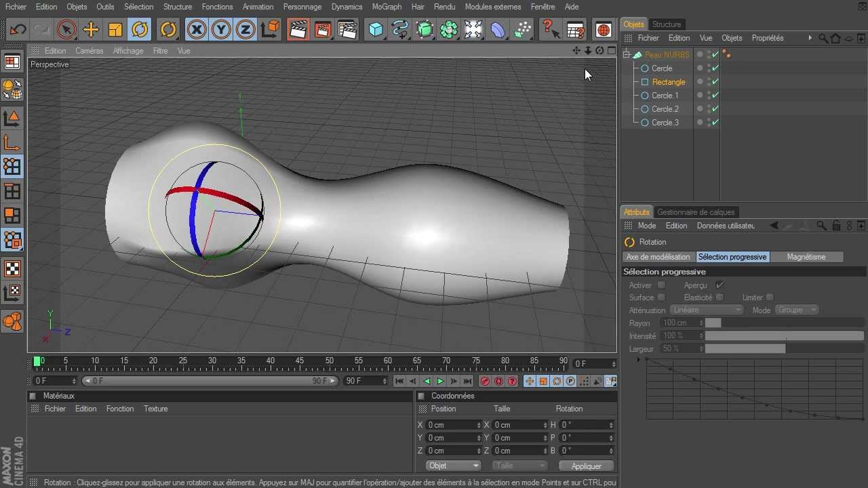This screenshot has width=868, height=488.
Task: Open the Axe de modélisation tab
Action: pyautogui.click(x=658, y=257)
